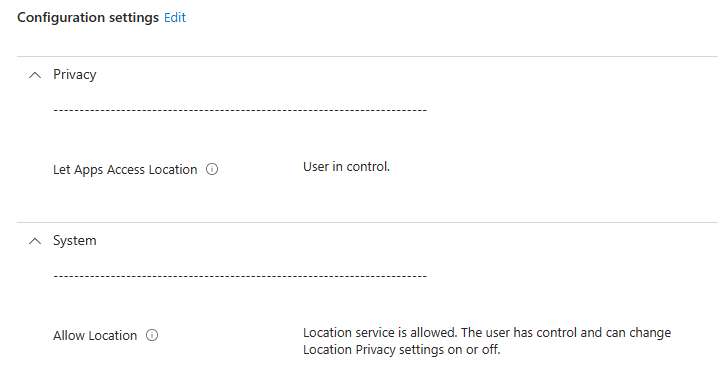Click the 'Location Privacy settings on or off' line
718x386 pixels.
point(402,350)
